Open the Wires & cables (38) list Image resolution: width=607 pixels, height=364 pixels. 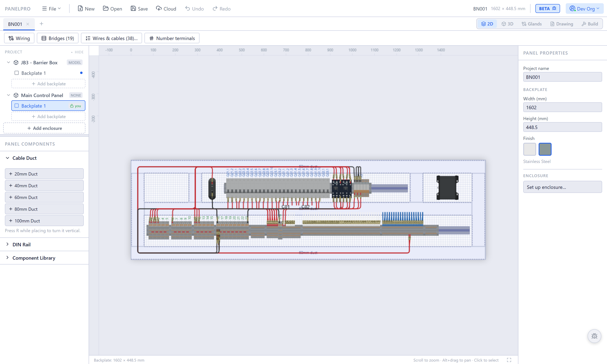(111, 38)
